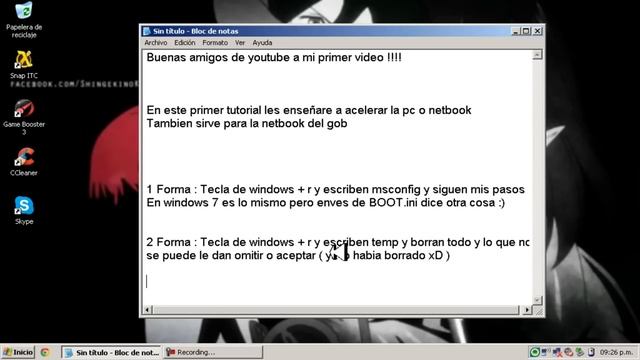The width and height of the screenshot is (640, 360).
Task: Open the Papelera de reciclaje desktop icon
Action: (24, 20)
